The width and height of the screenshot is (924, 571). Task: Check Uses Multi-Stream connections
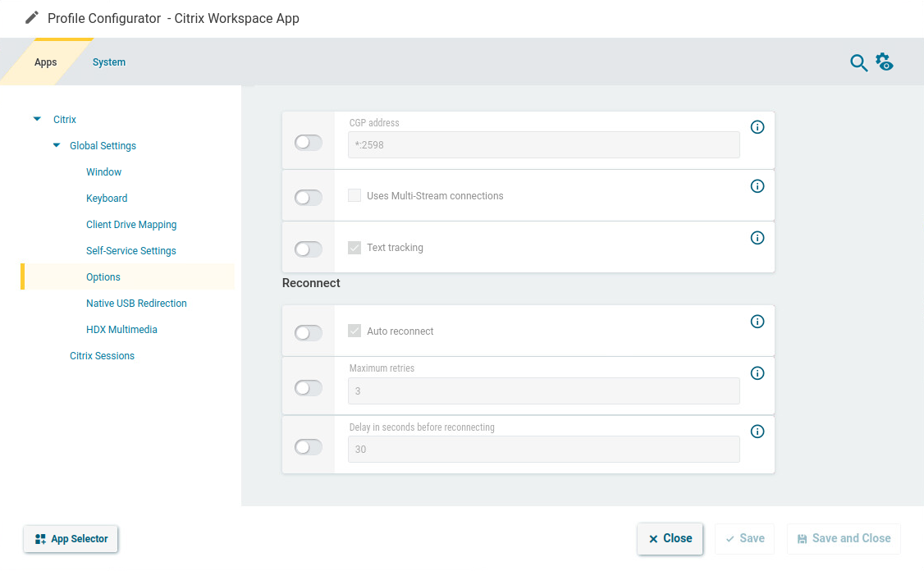click(x=354, y=195)
